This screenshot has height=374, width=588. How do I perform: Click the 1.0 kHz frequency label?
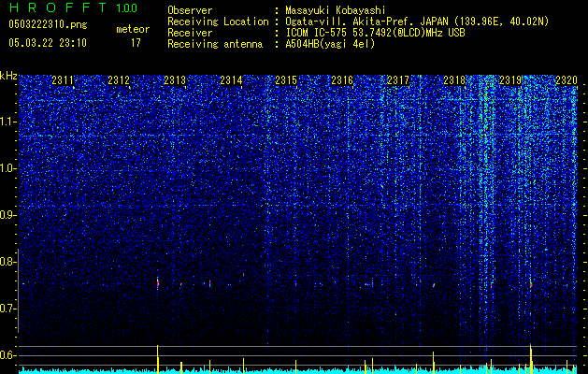(x=7, y=168)
